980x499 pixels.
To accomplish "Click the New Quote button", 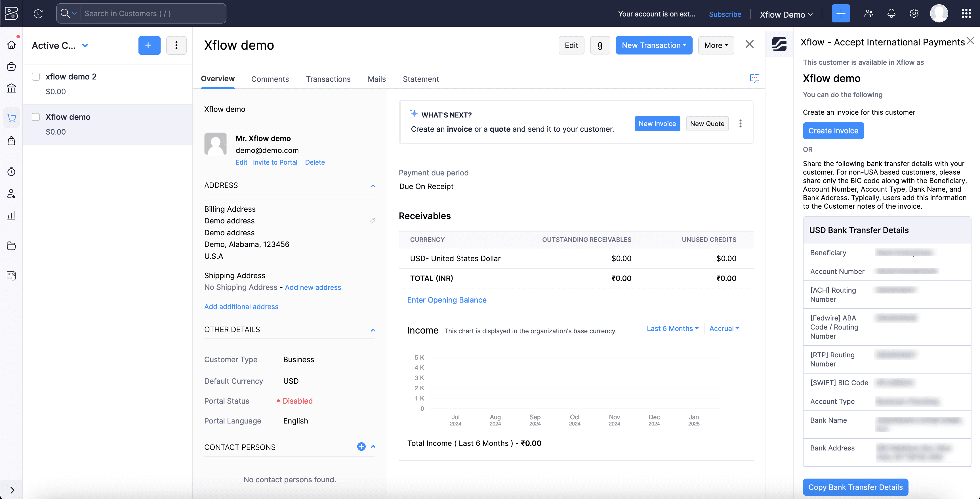I will (x=707, y=124).
